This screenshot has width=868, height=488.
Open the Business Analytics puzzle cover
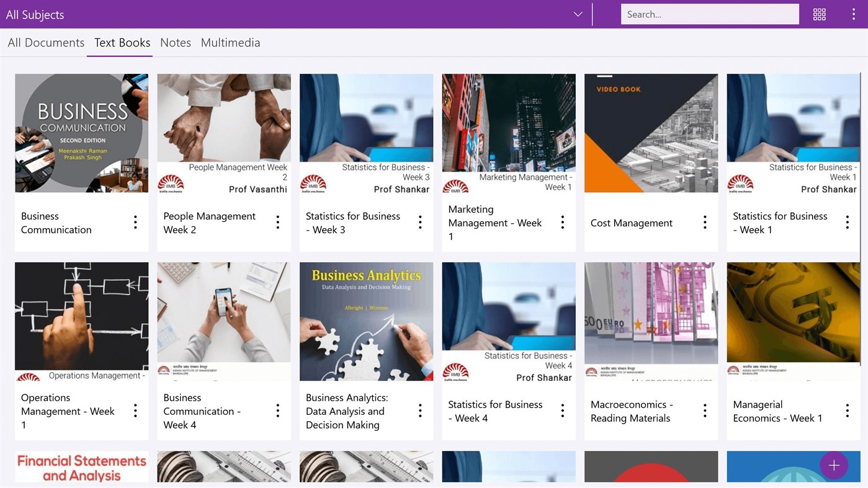point(366,321)
